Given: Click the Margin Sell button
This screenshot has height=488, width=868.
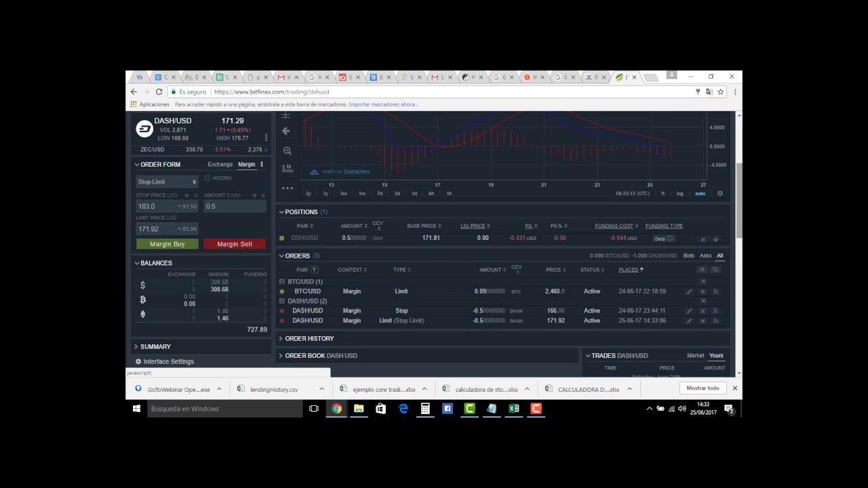Looking at the screenshot, I should [235, 244].
